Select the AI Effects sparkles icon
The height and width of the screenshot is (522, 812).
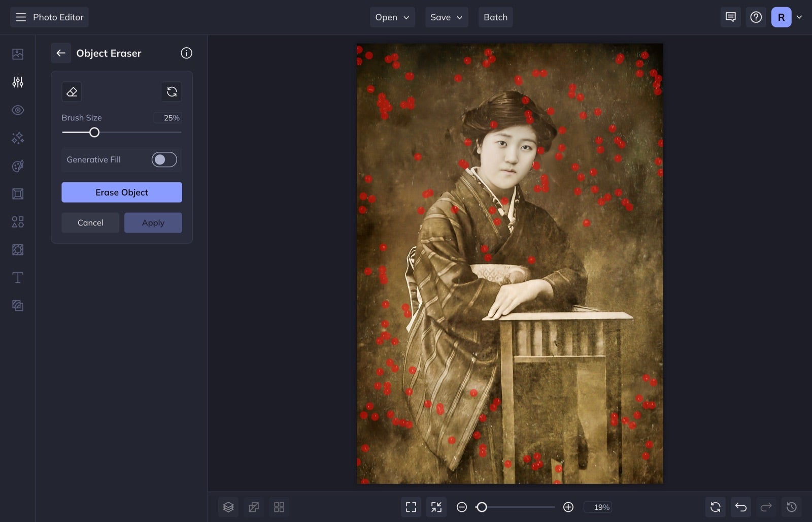(18, 138)
